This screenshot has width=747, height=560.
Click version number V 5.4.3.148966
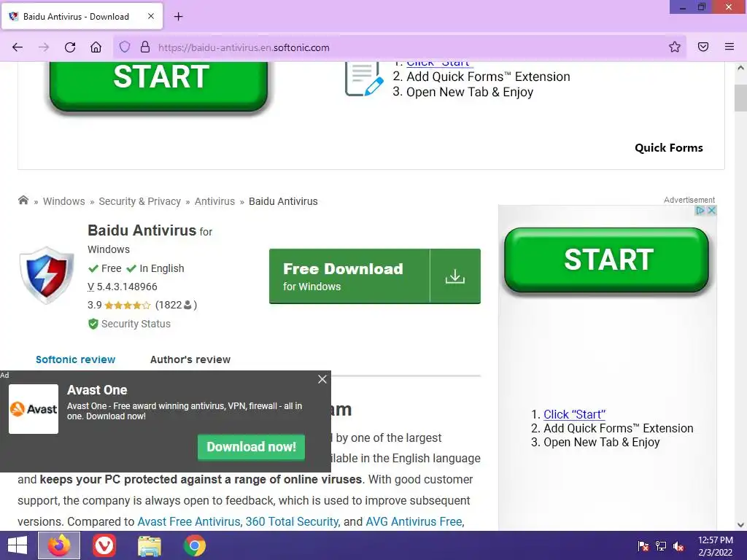point(123,287)
